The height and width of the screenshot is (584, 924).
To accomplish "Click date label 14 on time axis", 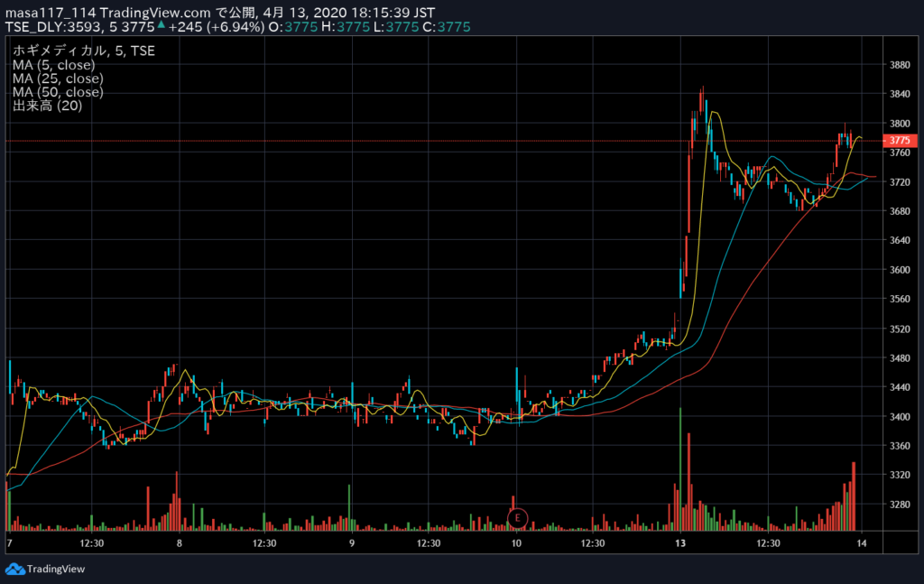I will [x=862, y=542].
